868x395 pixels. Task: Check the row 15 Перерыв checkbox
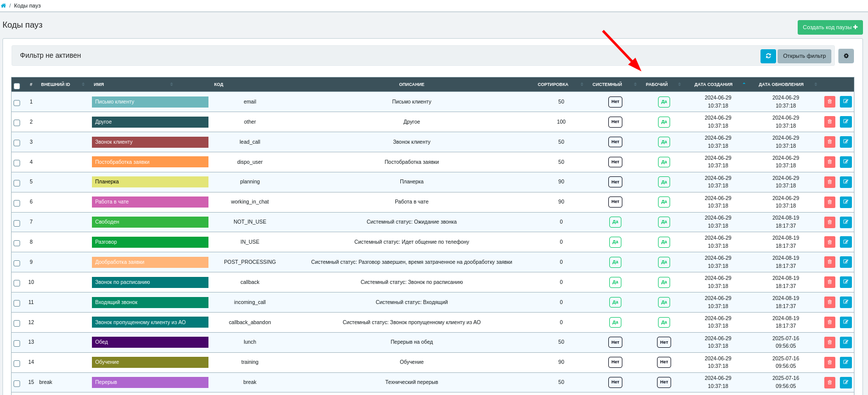(x=17, y=384)
